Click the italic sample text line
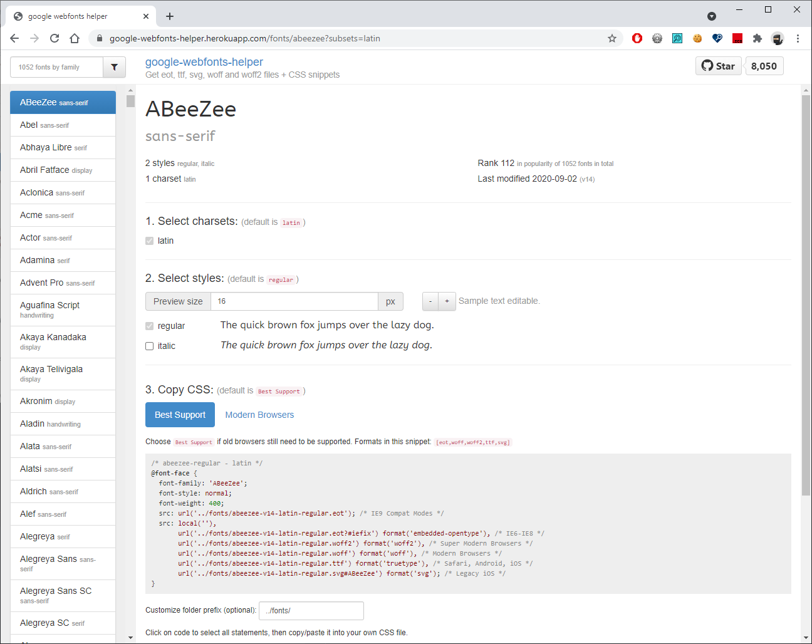Screen dimensions: 812x644 coord(326,345)
